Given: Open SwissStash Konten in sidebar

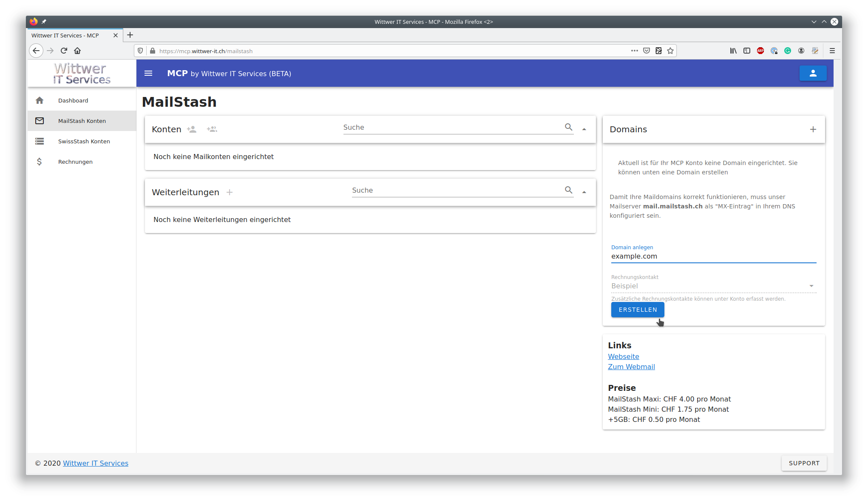Looking at the screenshot, I should pos(82,141).
